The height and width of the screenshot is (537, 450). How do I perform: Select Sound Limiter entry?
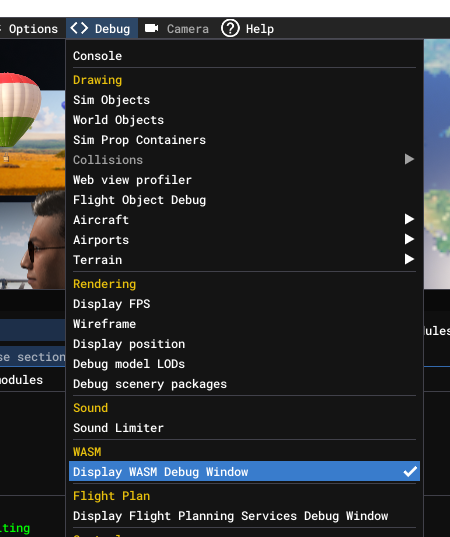tap(244, 428)
